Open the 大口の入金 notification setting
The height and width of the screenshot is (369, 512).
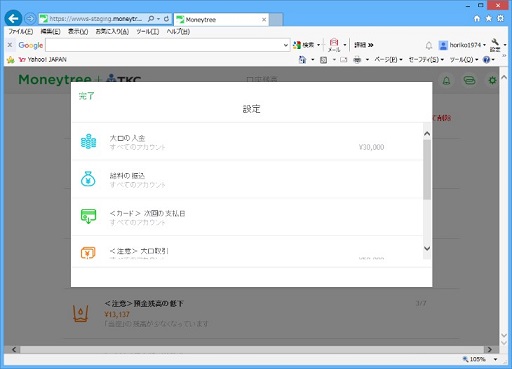click(247, 142)
